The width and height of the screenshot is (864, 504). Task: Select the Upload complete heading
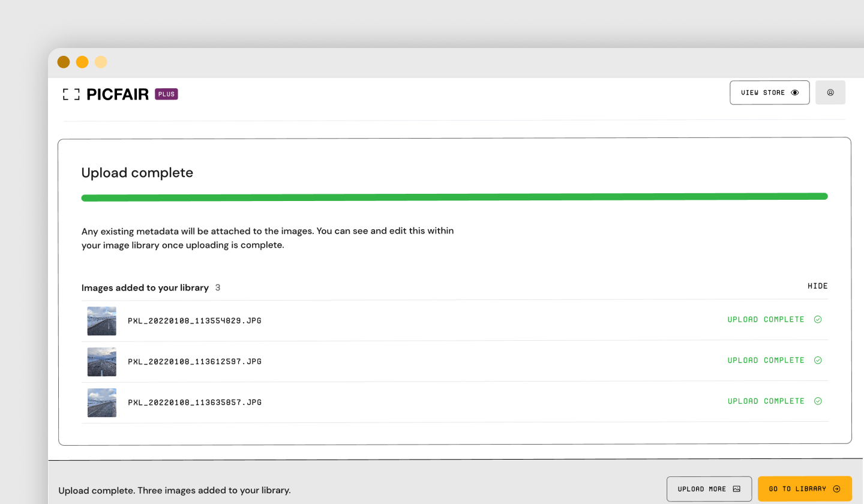click(x=137, y=173)
